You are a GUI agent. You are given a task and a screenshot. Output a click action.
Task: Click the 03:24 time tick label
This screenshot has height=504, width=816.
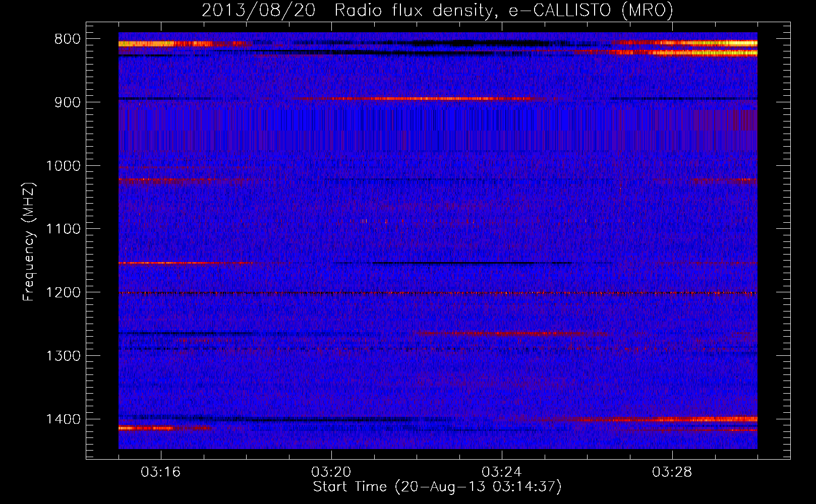(x=502, y=472)
